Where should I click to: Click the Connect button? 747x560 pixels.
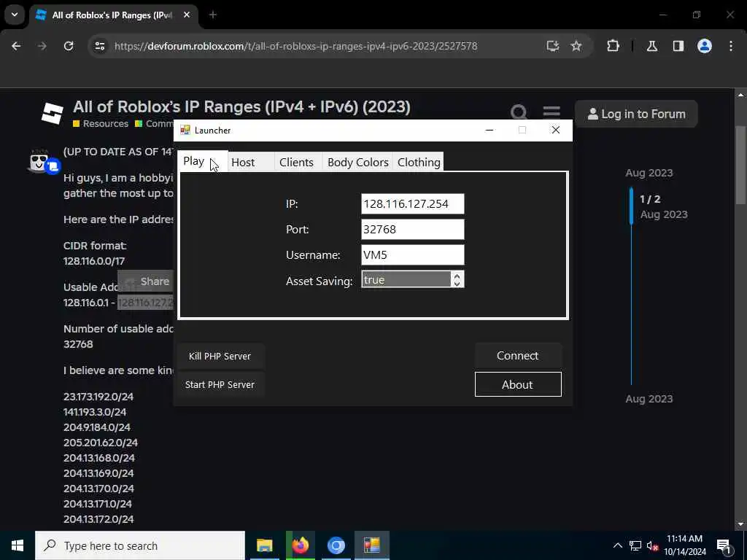click(x=518, y=356)
